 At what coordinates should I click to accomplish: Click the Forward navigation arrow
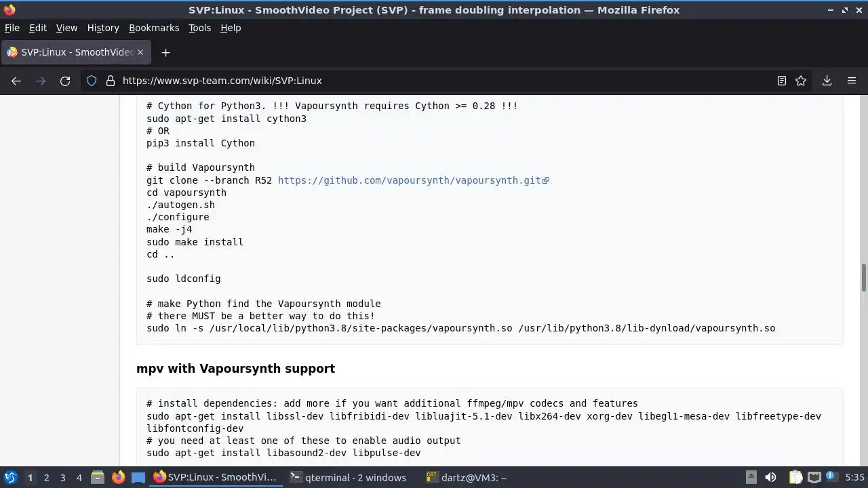[x=41, y=81]
